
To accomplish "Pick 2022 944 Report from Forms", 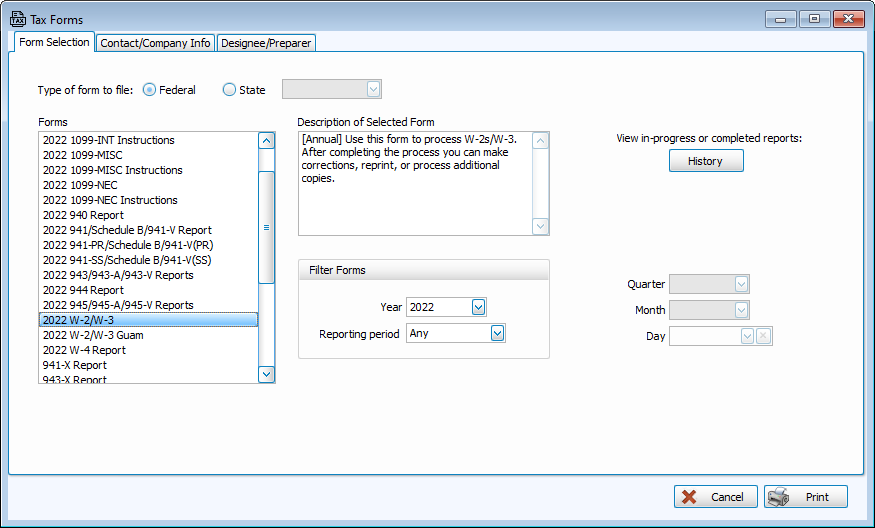I will pos(83,290).
